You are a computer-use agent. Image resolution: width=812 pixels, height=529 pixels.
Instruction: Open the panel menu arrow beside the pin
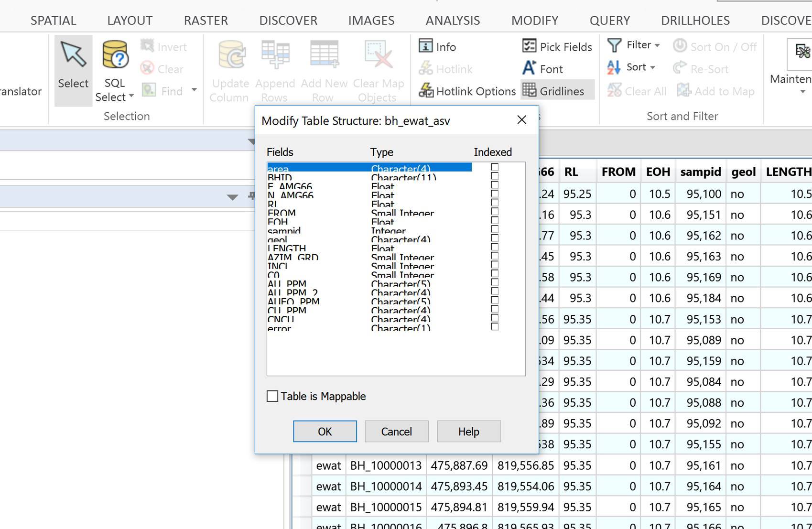tap(232, 197)
